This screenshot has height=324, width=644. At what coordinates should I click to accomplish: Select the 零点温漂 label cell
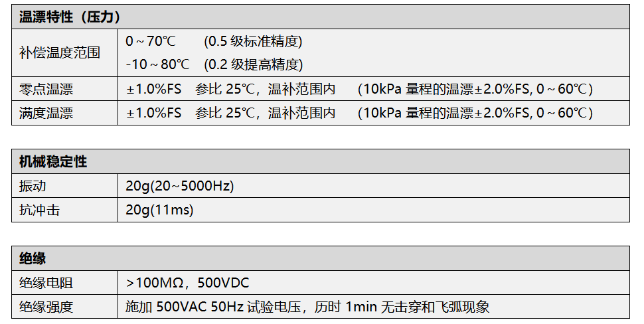coord(46,89)
